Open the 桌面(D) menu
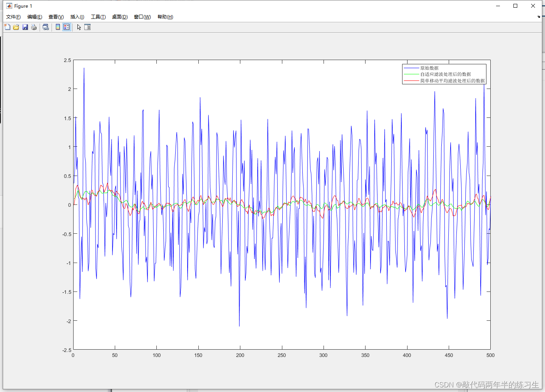The height and width of the screenshot is (392, 545). tap(120, 17)
